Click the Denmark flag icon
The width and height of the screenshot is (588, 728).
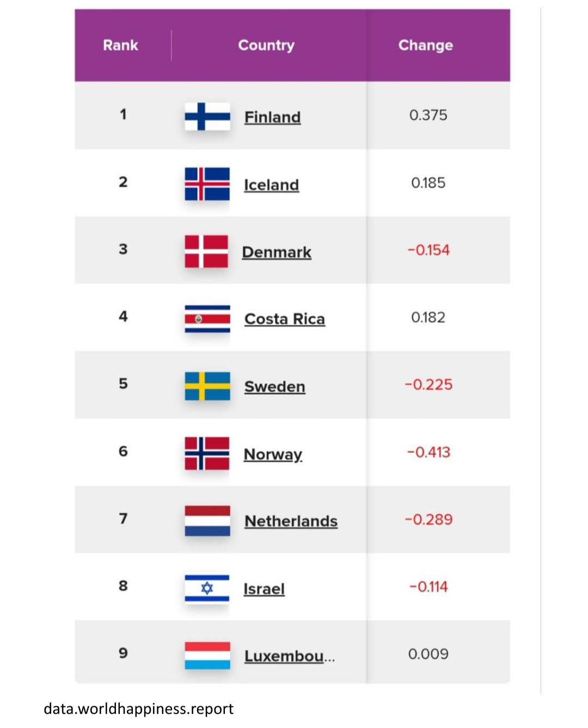[x=206, y=251]
